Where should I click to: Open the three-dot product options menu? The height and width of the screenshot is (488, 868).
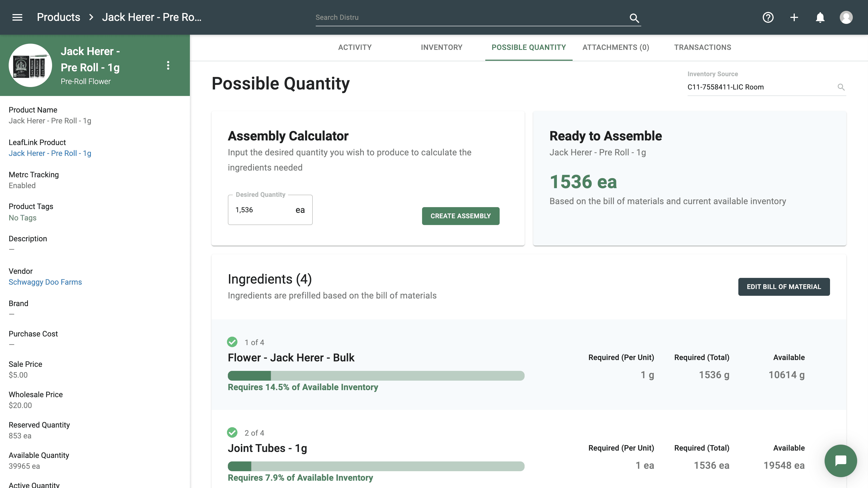pos(168,65)
